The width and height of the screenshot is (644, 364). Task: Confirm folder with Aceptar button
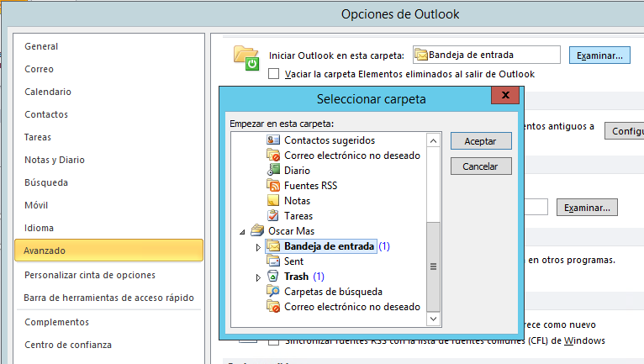[x=481, y=141]
